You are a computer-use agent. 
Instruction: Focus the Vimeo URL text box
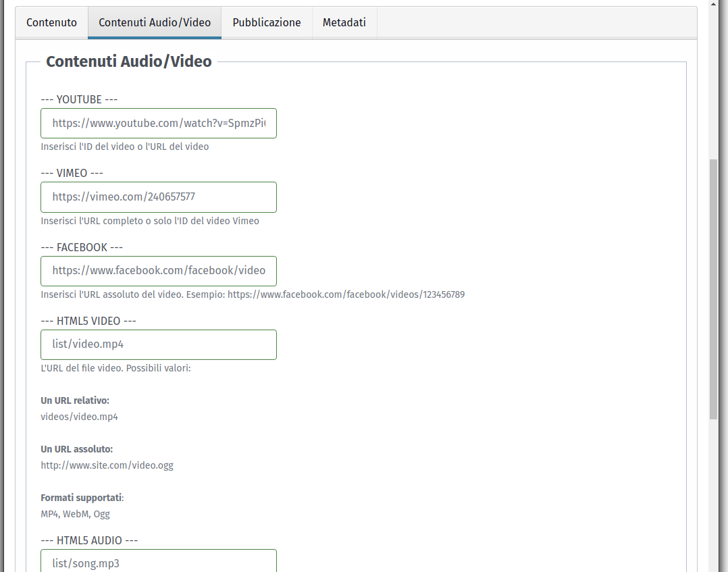[159, 197]
